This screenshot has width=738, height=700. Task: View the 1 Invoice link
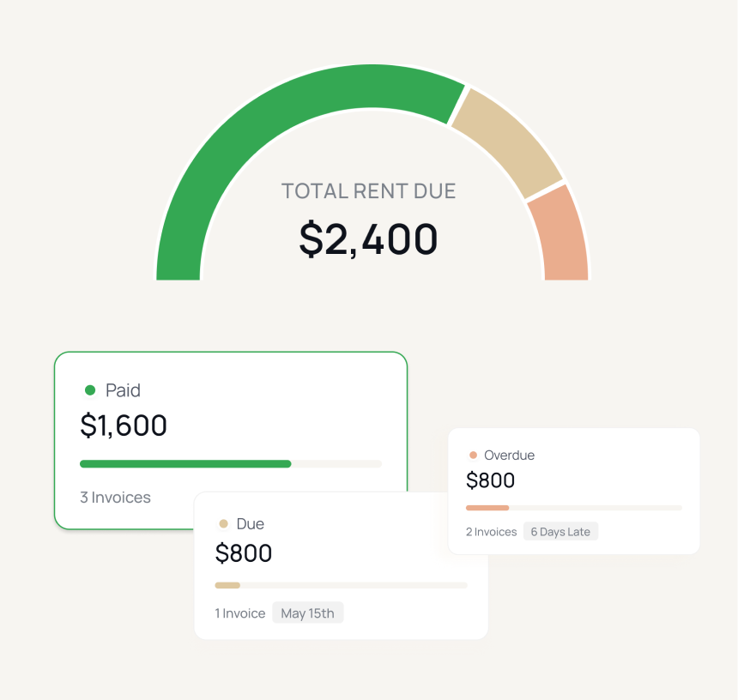[x=240, y=613]
